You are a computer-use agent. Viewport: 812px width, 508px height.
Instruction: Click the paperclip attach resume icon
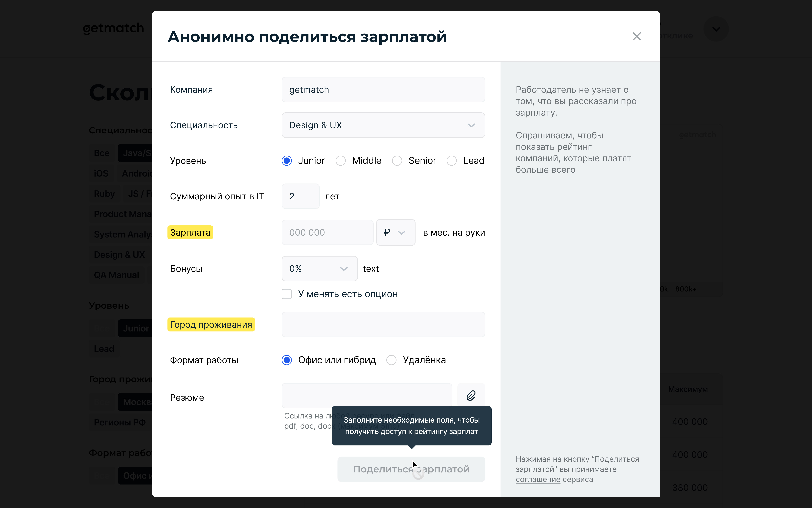tap(471, 395)
